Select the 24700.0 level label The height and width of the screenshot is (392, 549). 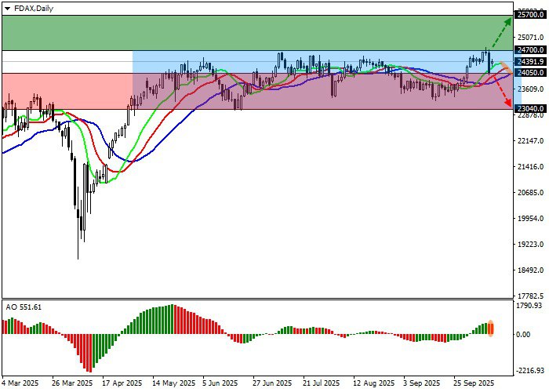pos(531,50)
